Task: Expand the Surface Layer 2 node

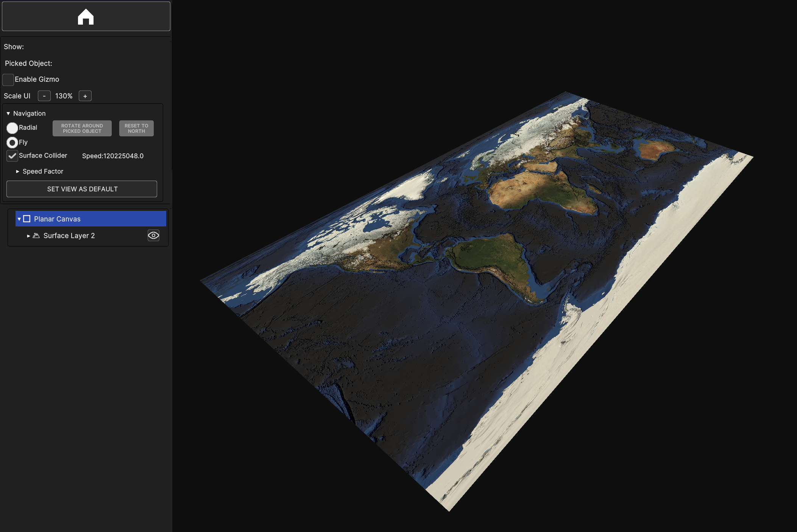Action: click(x=28, y=236)
